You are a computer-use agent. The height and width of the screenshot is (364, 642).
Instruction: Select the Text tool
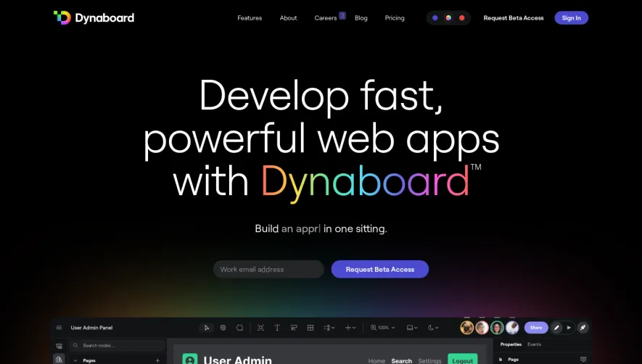click(277, 328)
